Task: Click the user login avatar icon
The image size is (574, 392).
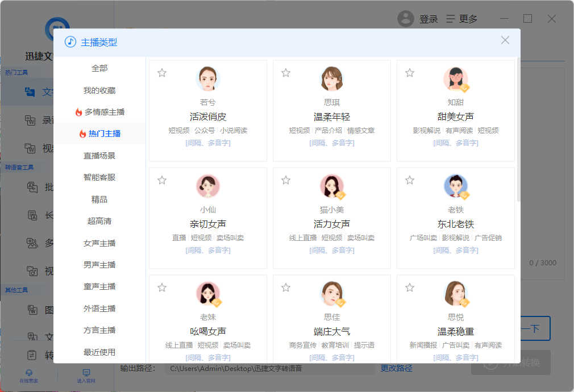Action: 406,19
